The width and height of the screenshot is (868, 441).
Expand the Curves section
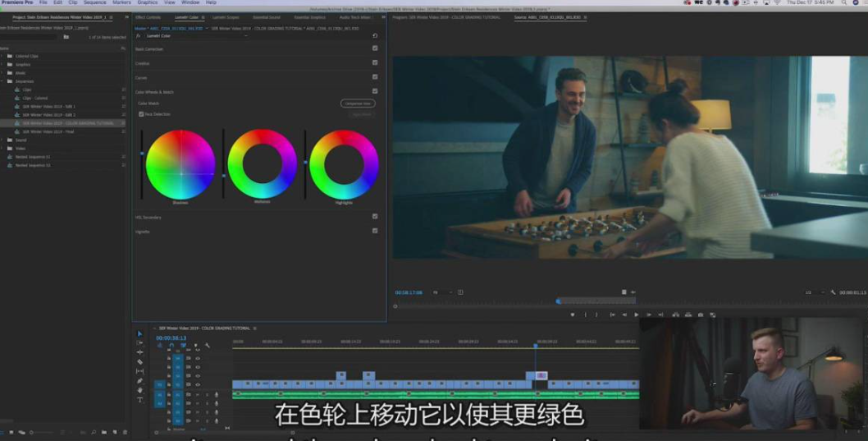(x=142, y=77)
